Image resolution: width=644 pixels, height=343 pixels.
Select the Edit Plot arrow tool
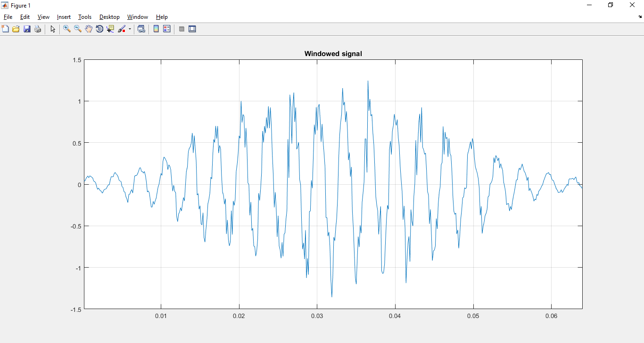coord(53,29)
